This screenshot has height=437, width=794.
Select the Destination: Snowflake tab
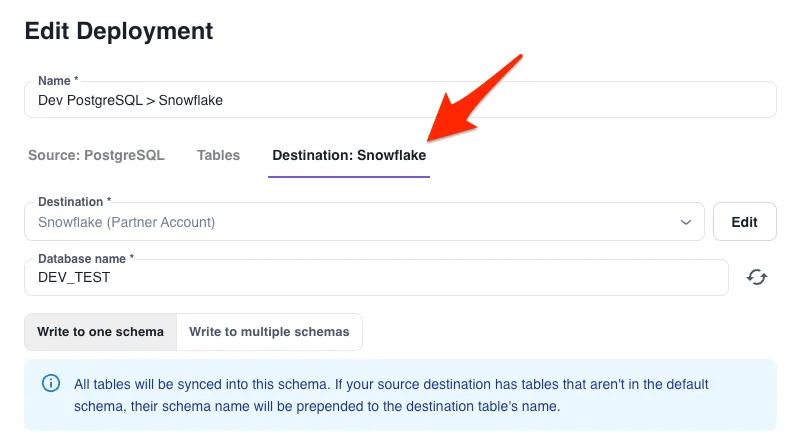point(349,155)
